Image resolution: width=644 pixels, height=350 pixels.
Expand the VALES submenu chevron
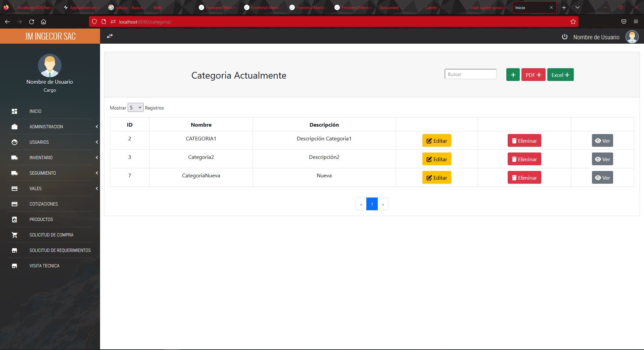tap(97, 188)
